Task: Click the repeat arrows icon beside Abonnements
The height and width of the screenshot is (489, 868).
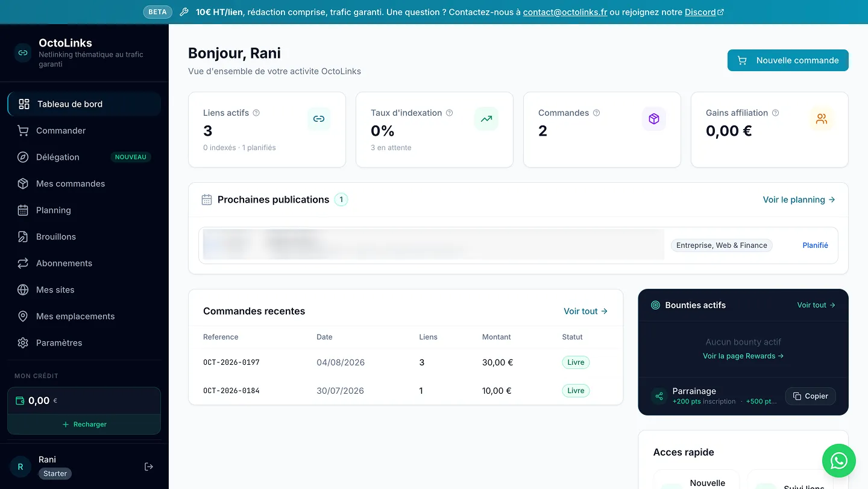Action: coord(23,263)
